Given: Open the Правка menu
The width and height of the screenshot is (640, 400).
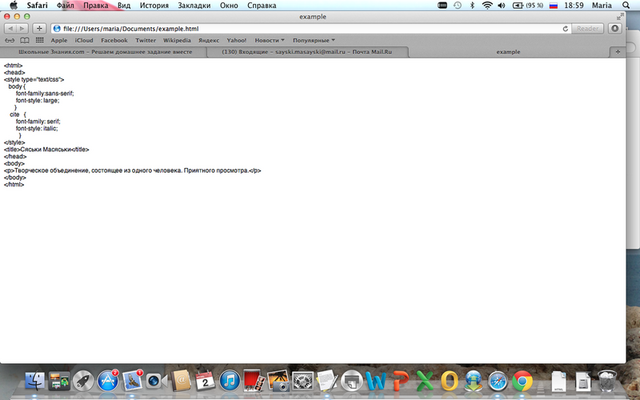Looking at the screenshot, I should pyautogui.click(x=96, y=5).
